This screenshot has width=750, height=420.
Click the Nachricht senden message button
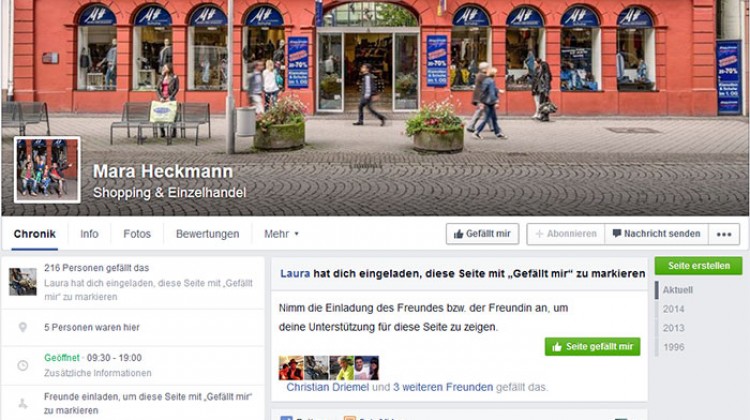tap(656, 234)
